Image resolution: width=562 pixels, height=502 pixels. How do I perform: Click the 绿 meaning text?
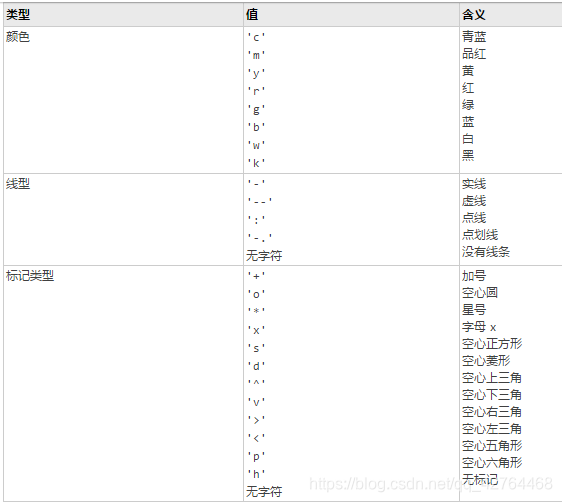point(468,105)
